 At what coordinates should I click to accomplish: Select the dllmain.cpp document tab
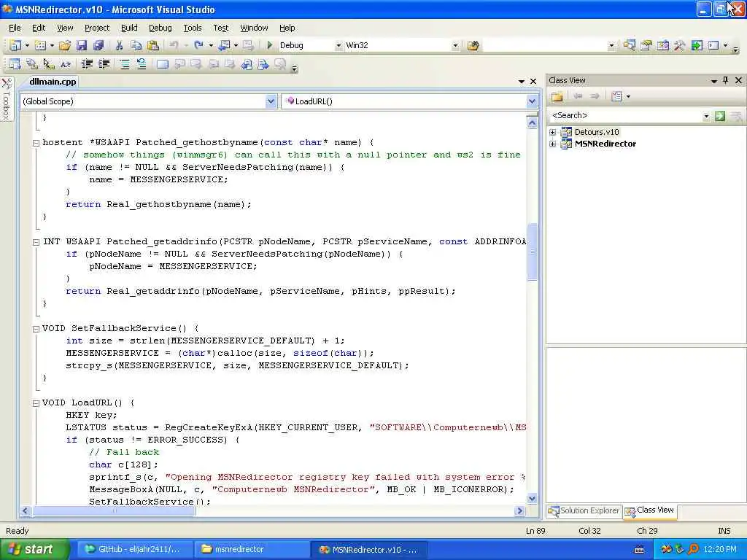pos(53,82)
